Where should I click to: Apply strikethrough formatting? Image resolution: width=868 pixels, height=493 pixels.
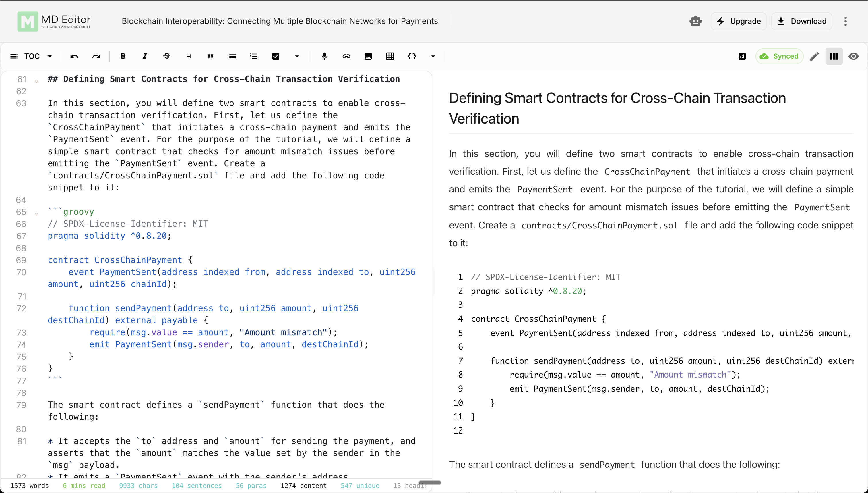point(167,56)
